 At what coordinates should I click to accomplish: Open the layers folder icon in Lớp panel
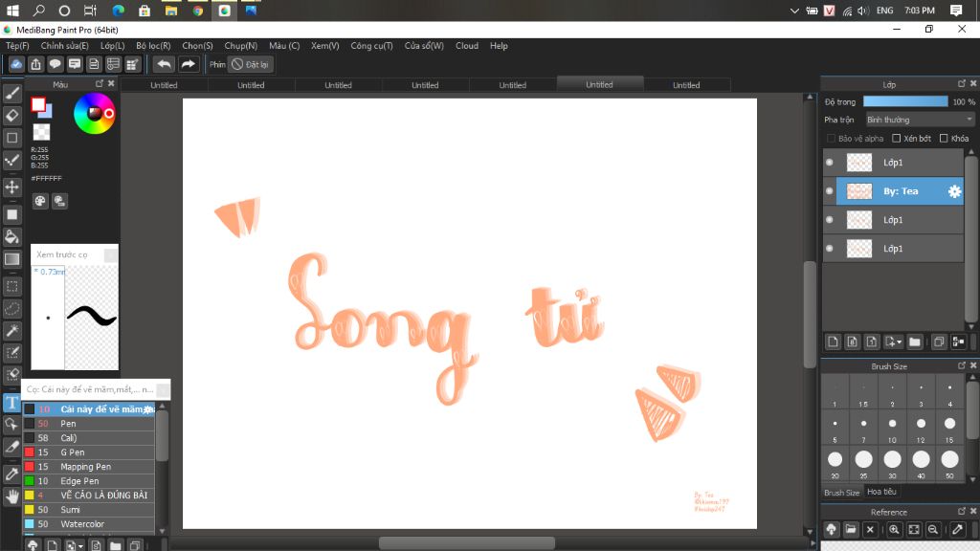pos(915,342)
